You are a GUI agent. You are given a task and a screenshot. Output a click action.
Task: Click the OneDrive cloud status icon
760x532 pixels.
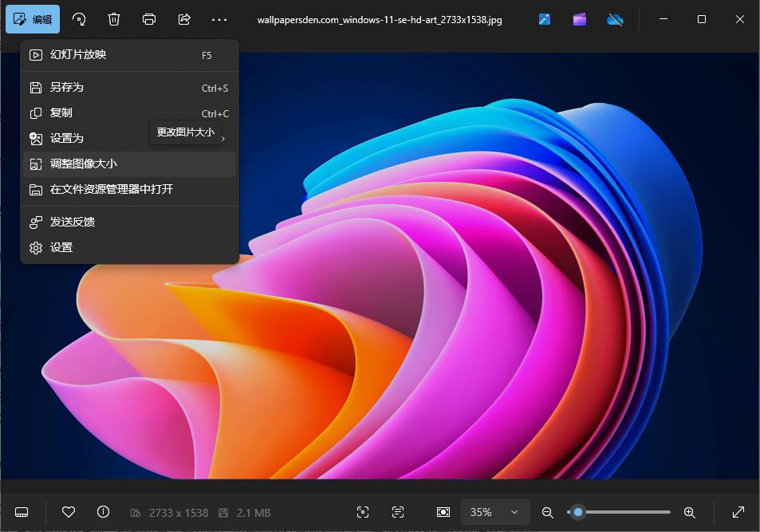coord(615,19)
